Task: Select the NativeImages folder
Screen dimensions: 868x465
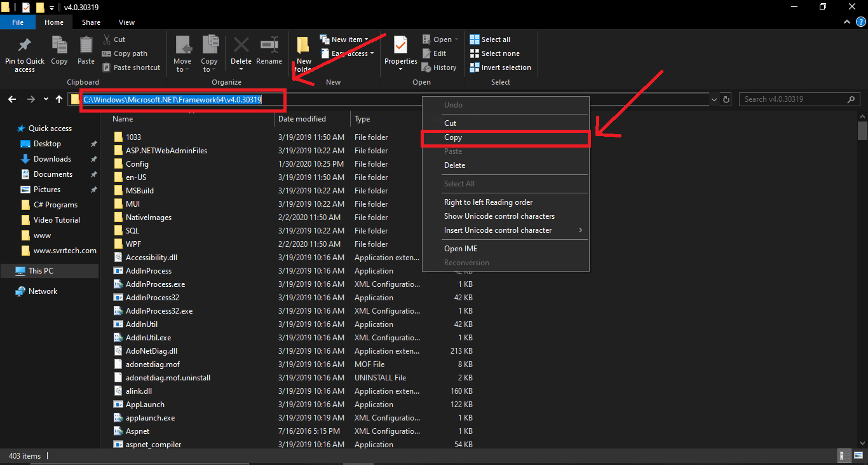Action: click(149, 218)
